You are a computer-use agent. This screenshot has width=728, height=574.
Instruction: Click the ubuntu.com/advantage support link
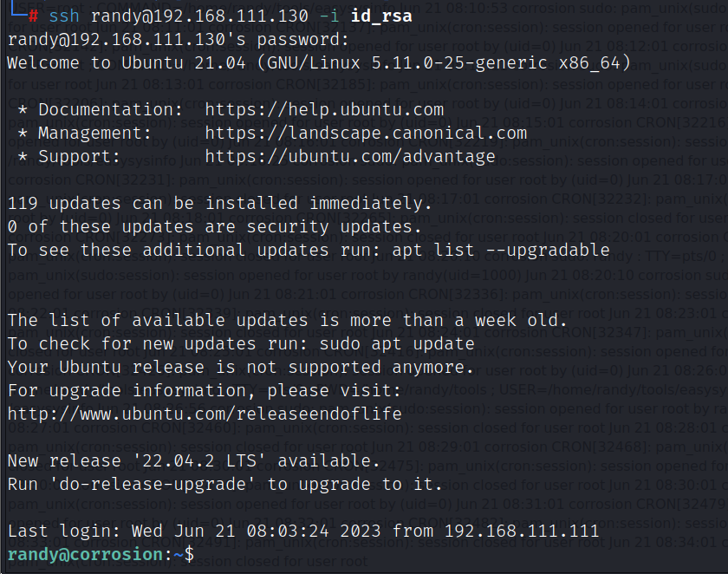(x=350, y=156)
